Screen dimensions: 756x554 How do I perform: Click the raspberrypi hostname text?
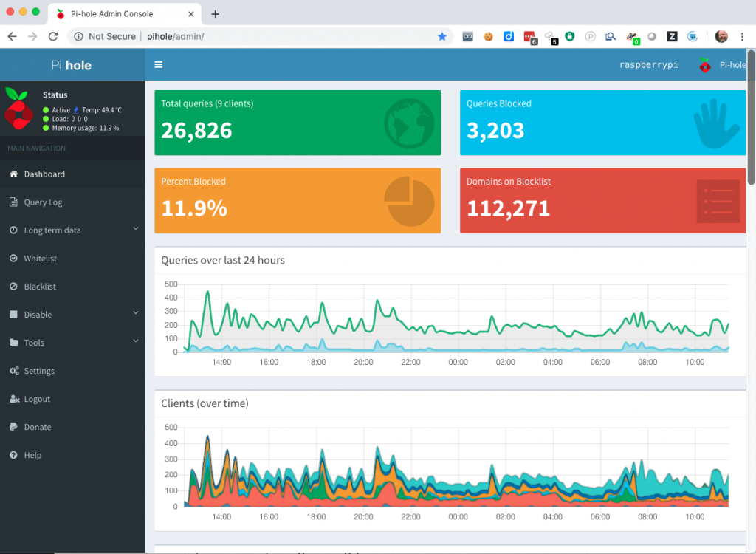[648, 65]
